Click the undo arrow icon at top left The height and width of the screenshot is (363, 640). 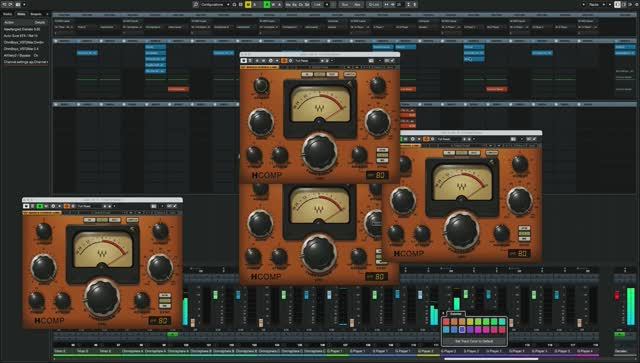click(4, 4)
